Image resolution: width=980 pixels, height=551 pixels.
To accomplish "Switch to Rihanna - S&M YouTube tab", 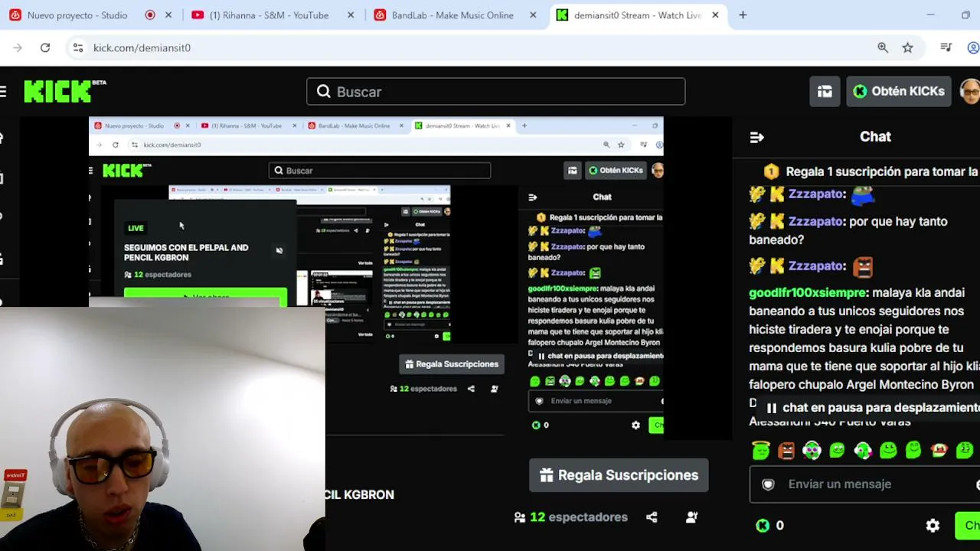I will coord(269,15).
